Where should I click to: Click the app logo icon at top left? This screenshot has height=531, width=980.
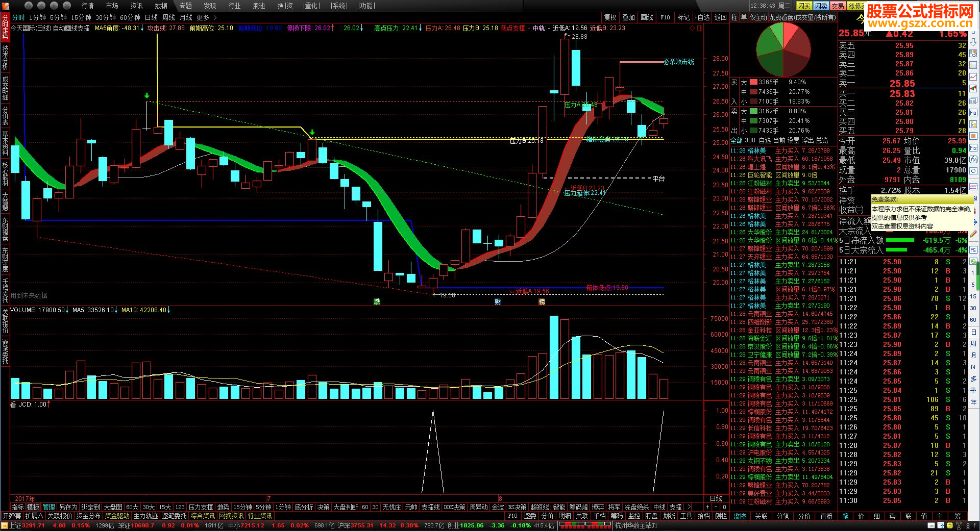point(6,6)
